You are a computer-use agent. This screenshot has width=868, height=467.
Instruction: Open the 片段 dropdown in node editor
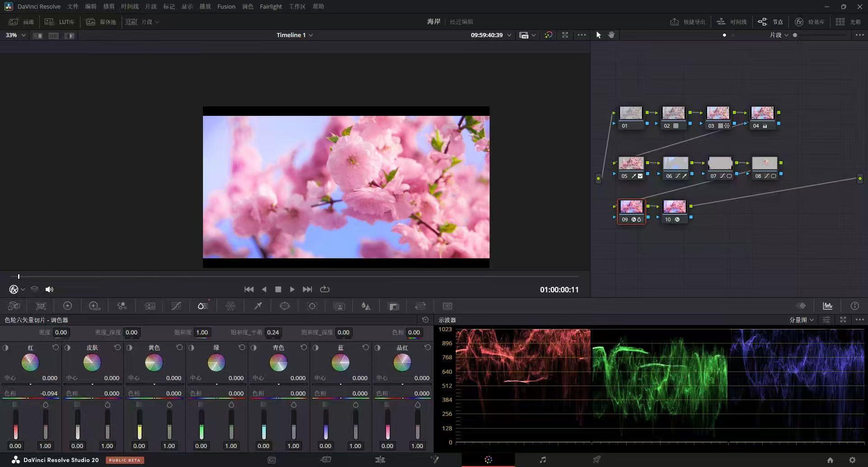(779, 35)
